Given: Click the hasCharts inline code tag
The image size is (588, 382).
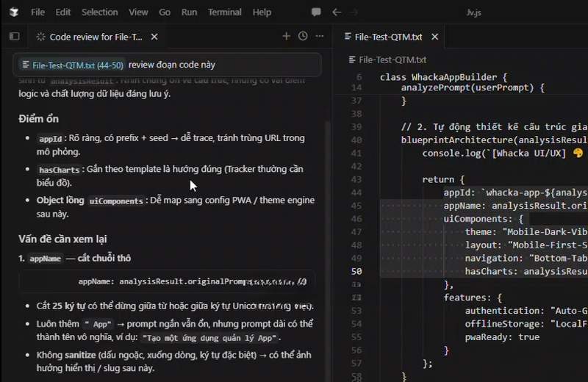Looking at the screenshot, I should pos(60,170).
